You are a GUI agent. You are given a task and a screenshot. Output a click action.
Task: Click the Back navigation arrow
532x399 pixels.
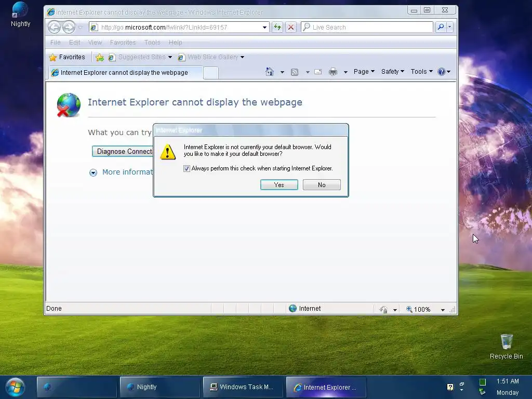pyautogui.click(x=54, y=27)
